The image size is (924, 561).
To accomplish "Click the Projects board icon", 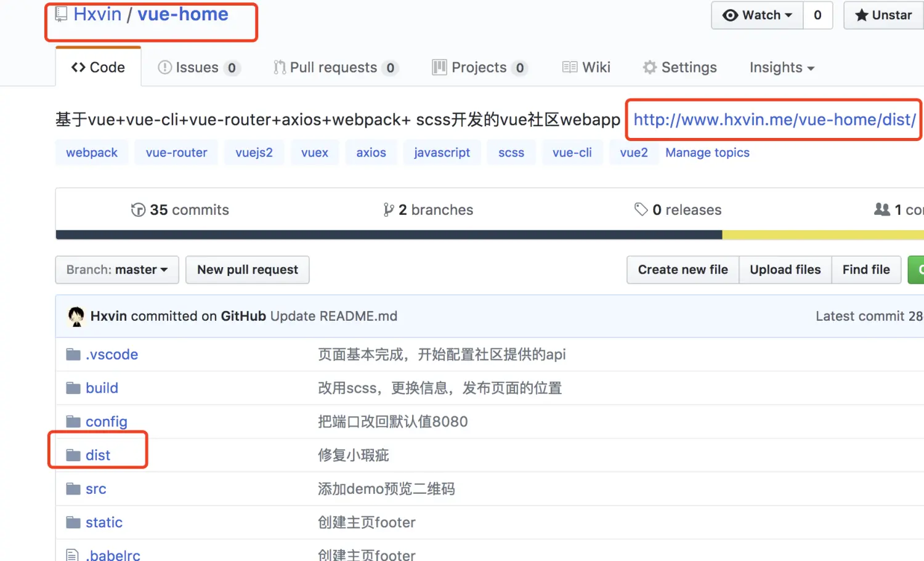I will 439,67.
